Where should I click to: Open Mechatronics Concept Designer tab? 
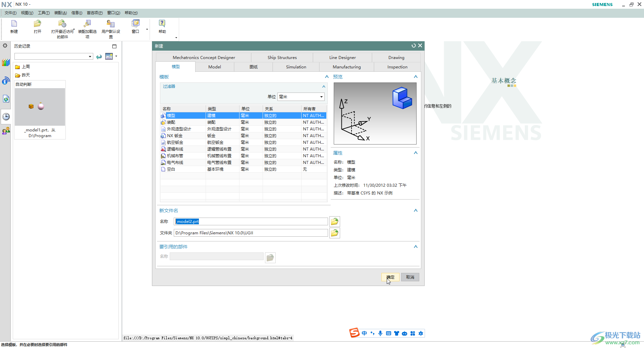pos(204,58)
